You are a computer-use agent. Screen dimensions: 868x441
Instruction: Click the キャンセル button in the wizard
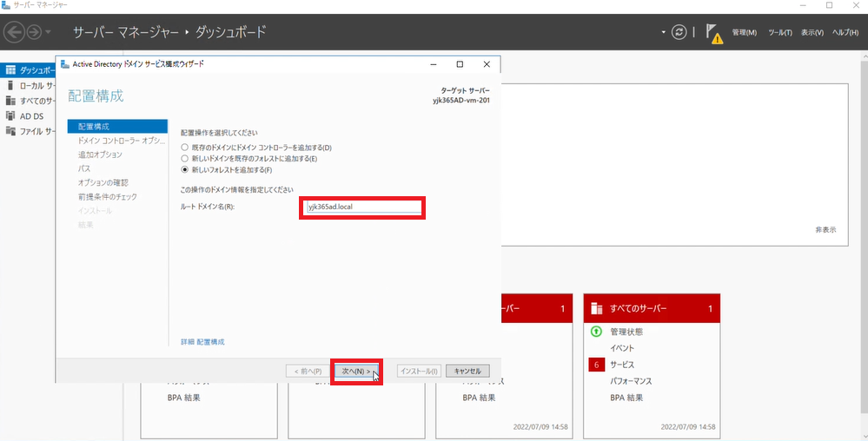467,372
